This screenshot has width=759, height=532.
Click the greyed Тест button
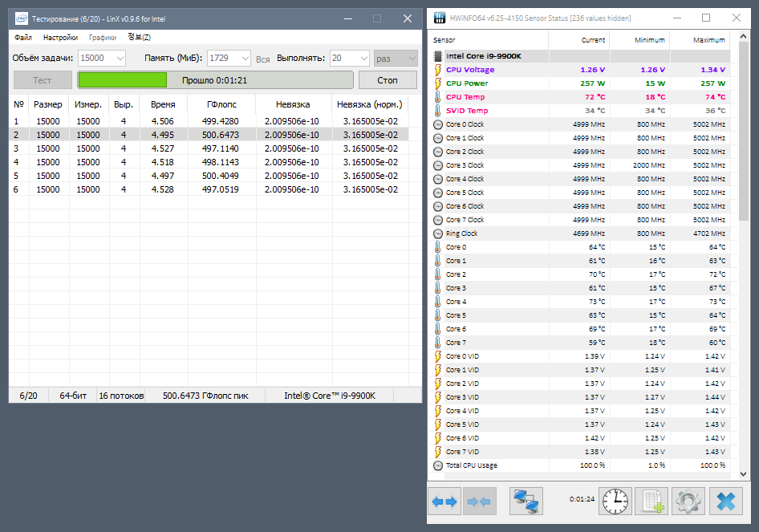click(x=43, y=80)
